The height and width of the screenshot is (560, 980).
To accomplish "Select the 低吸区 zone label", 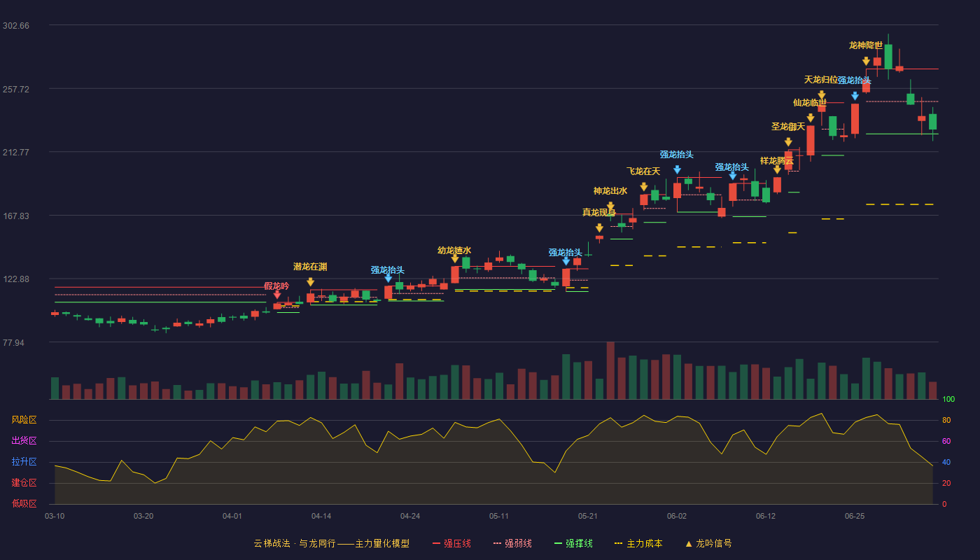I will tap(24, 504).
